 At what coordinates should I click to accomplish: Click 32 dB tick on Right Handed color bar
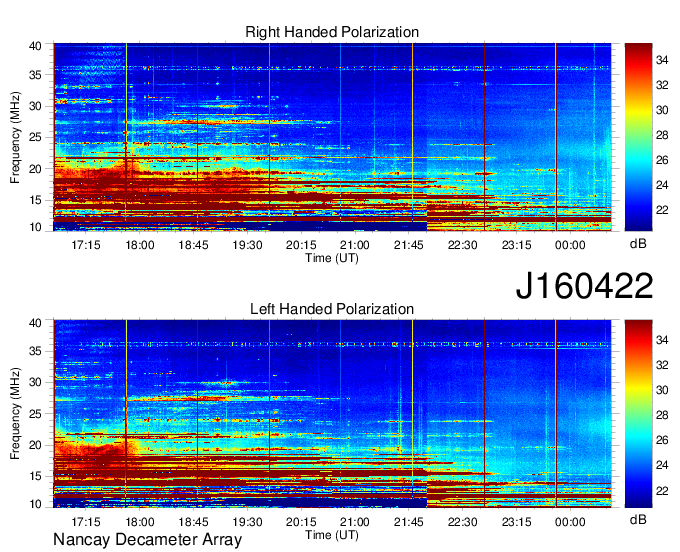click(662, 85)
